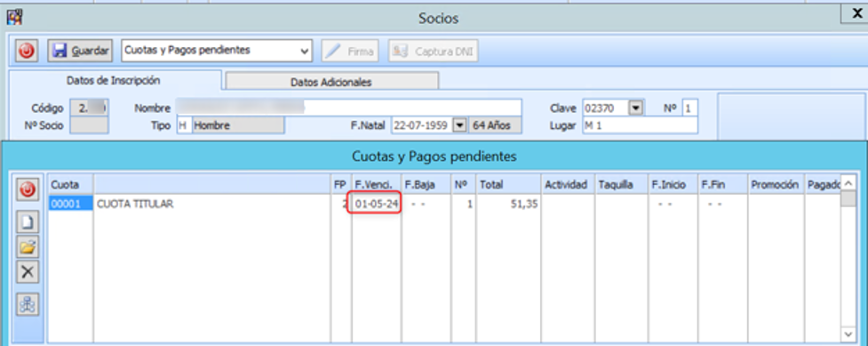The width and height of the screenshot is (868, 346).
Task: Click the Guardar save button
Action: 80,51
